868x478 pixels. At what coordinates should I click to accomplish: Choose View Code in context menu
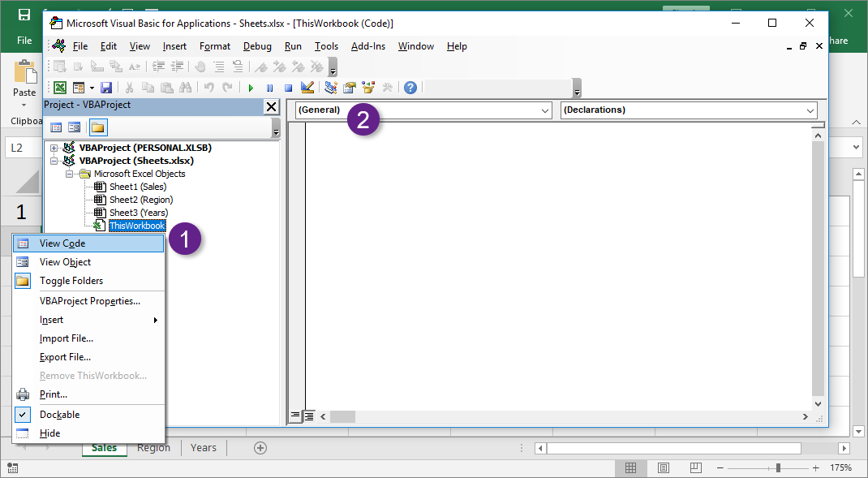pos(88,243)
